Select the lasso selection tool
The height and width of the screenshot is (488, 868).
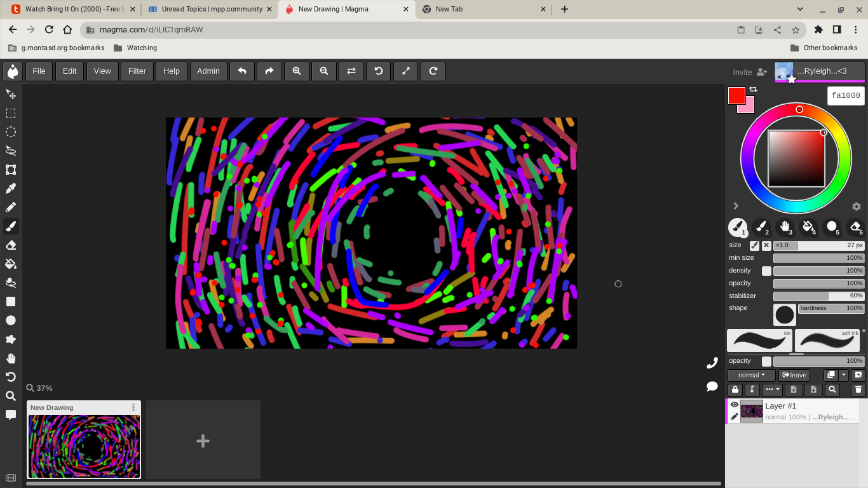coord(11,151)
